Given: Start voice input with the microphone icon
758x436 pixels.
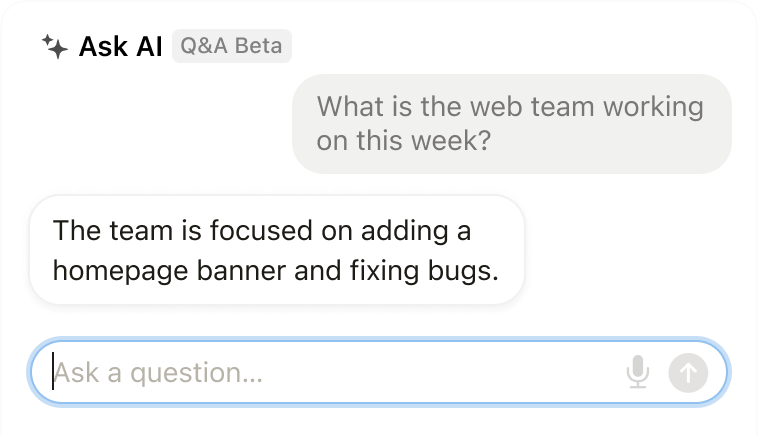Looking at the screenshot, I should point(637,373).
